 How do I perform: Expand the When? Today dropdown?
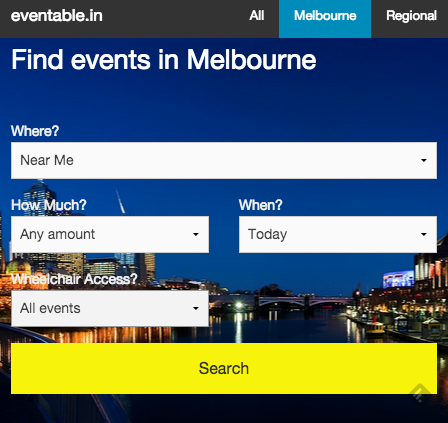click(x=338, y=234)
